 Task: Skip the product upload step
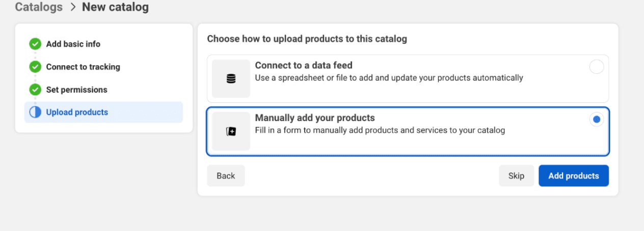(516, 176)
